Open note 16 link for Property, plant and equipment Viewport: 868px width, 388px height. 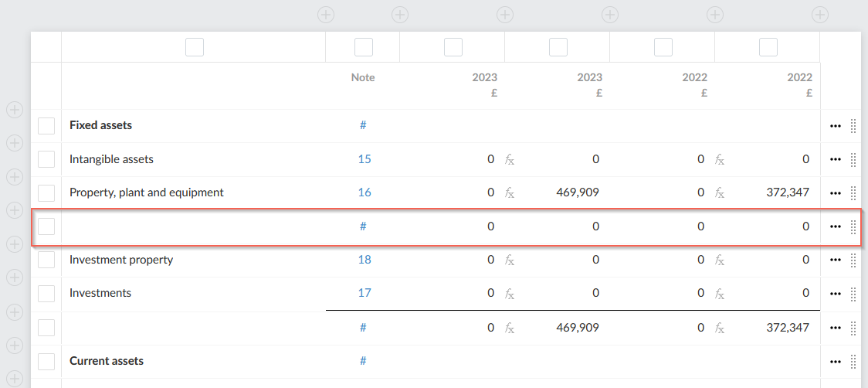pos(364,193)
